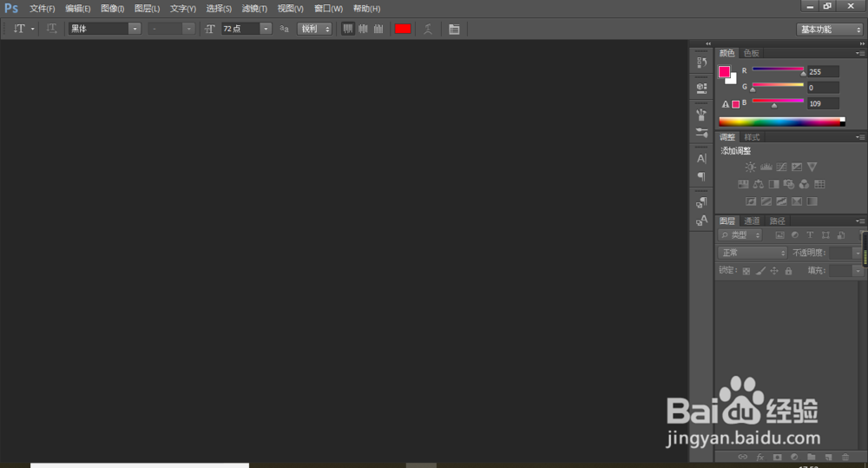Open the 72点 font size dropdown
The width and height of the screenshot is (868, 468).
(x=266, y=29)
